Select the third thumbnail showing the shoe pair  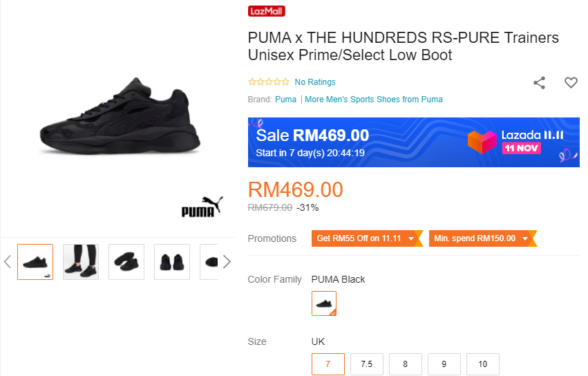click(x=126, y=262)
